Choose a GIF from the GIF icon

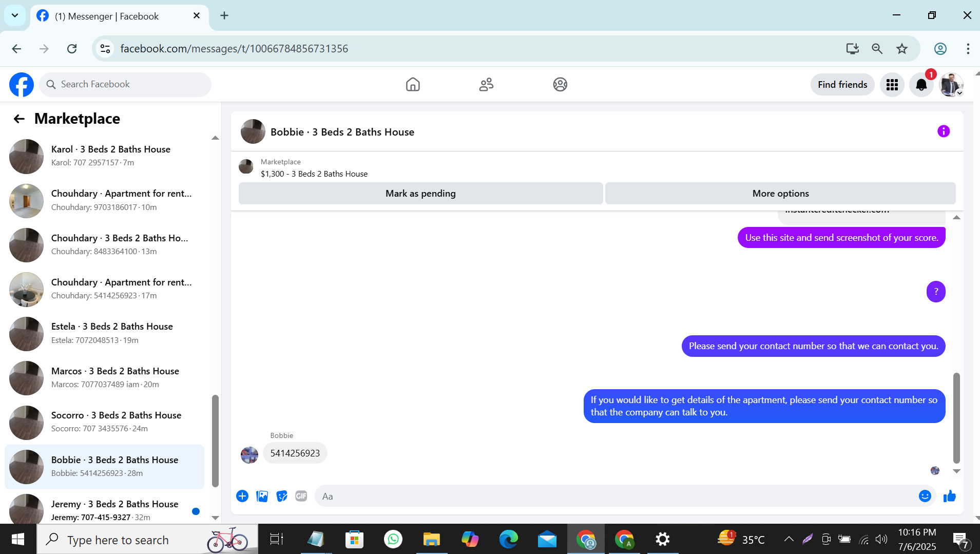pyautogui.click(x=301, y=496)
